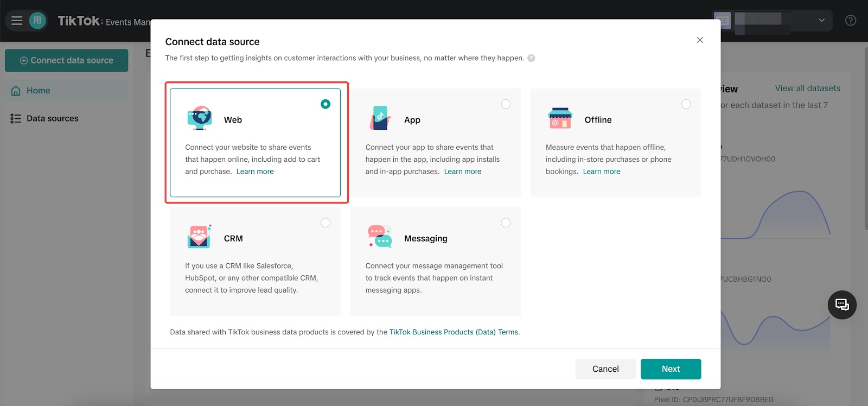This screenshot has height=406, width=868.
Task: Expand the account switcher dropdown arrow
Action: 821,21
